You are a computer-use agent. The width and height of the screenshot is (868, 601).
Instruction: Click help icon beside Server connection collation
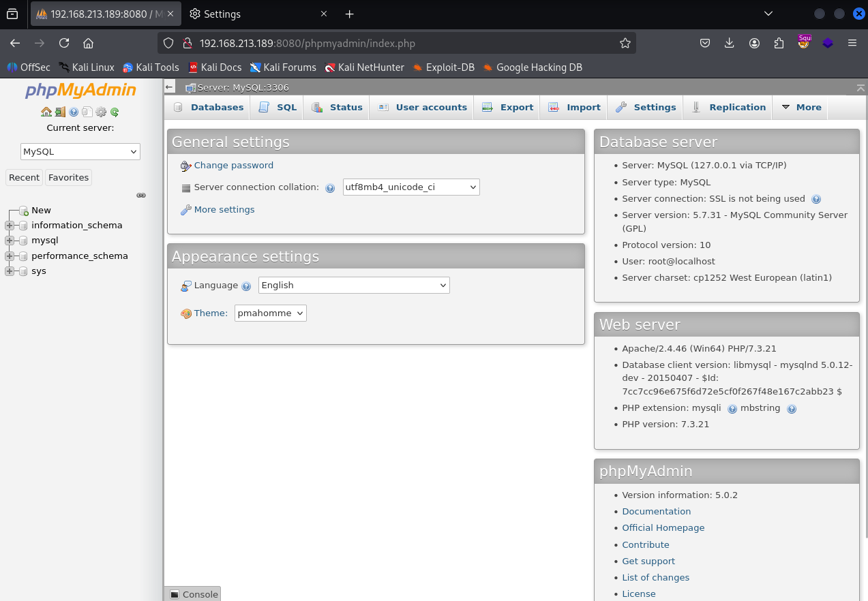click(330, 188)
